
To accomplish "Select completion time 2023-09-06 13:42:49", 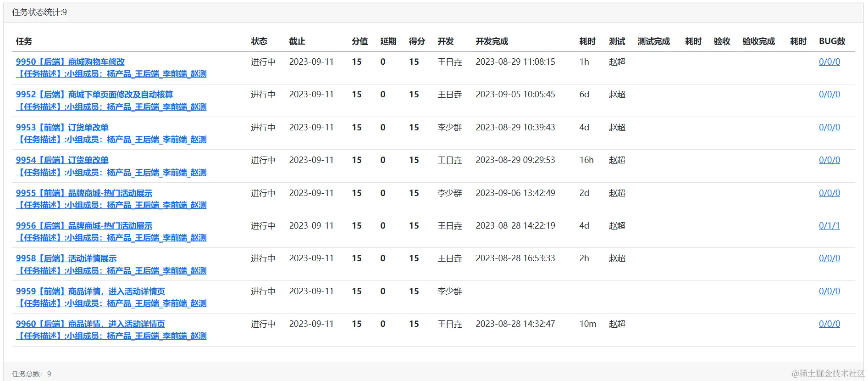I will [x=515, y=193].
